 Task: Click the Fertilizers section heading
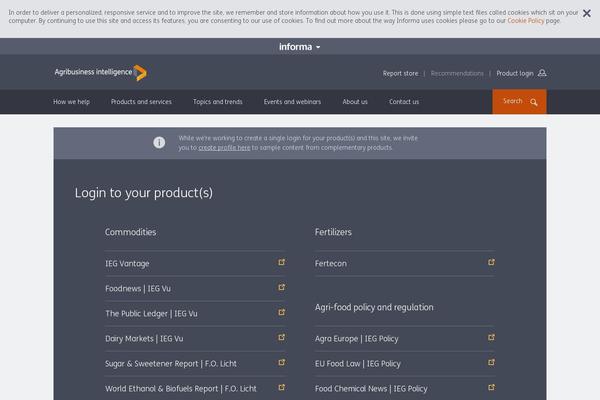[x=333, y=232]
